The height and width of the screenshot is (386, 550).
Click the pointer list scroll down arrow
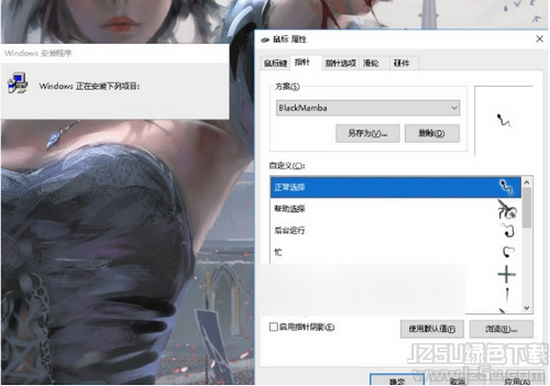(526, 308)
